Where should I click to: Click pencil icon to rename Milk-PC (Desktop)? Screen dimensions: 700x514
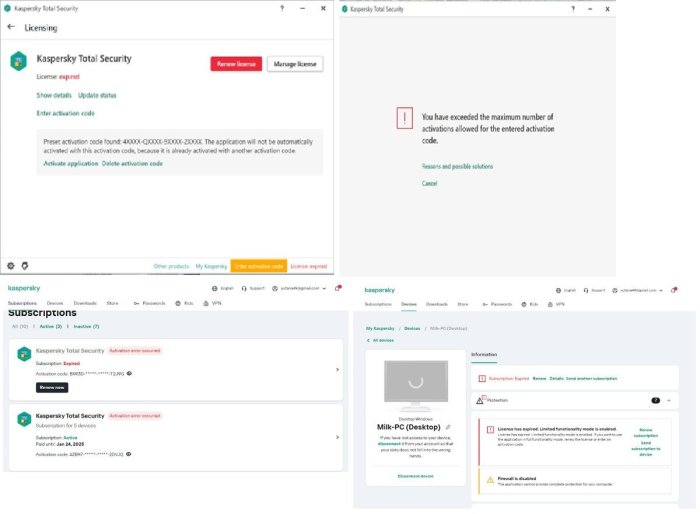[x=448, y=427]
